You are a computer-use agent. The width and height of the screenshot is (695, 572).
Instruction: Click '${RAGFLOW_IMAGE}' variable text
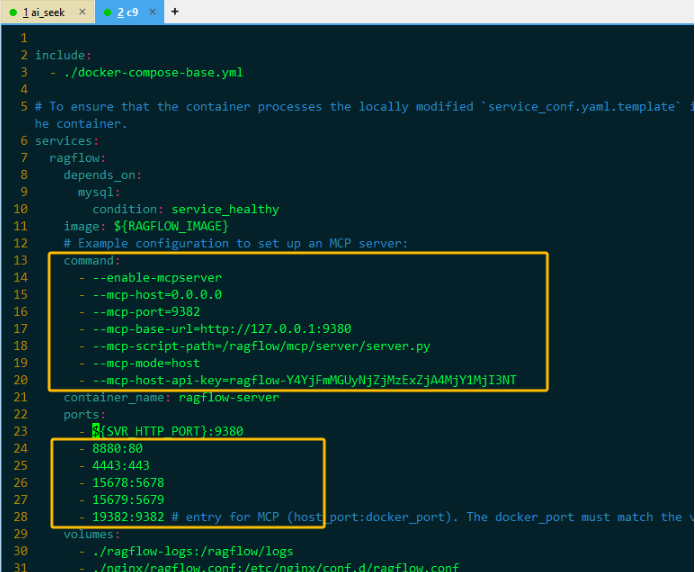tap(171, 226)
